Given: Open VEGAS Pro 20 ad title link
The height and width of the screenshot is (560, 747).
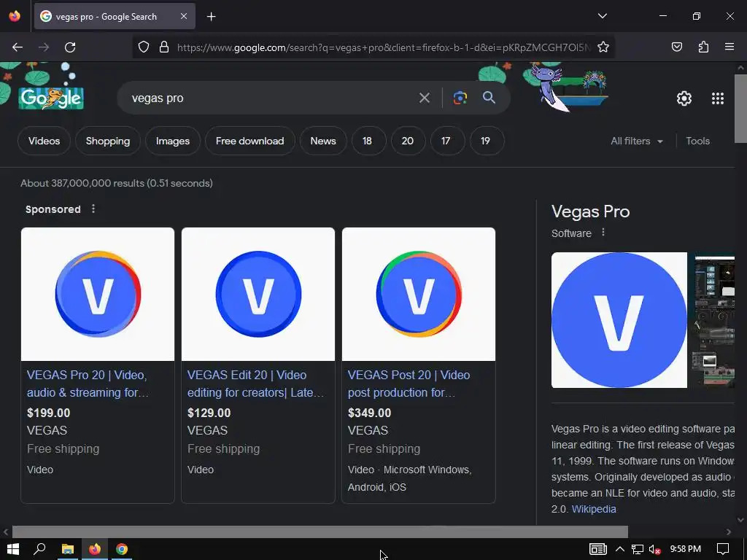Looking at the screenshot, I should (88, 384).
